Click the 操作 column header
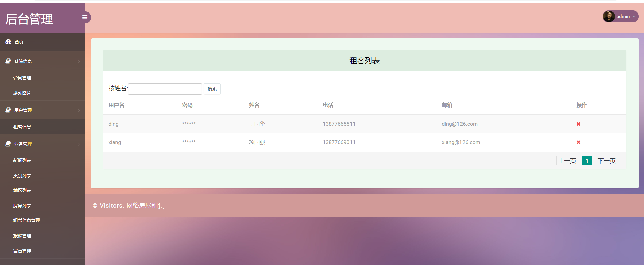Image resolution: width=644 pixels, height=265 pixels. (x=582, y=105)
